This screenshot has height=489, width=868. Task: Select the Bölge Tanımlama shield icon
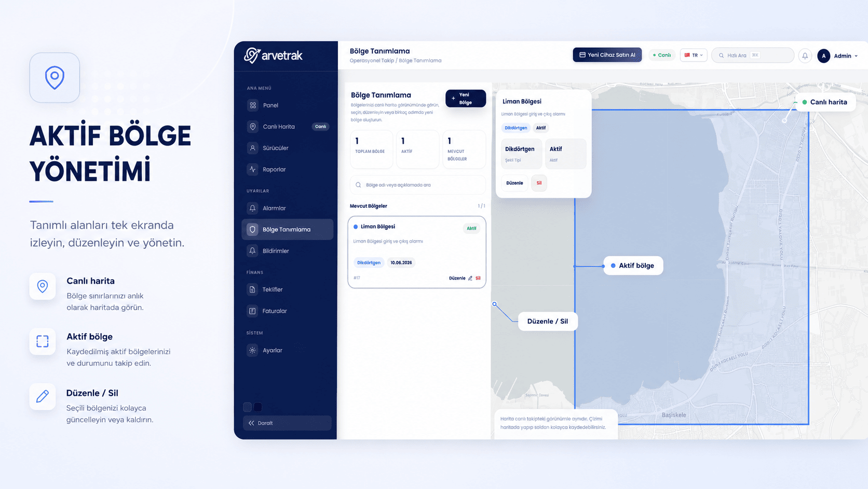coord(253,229)
